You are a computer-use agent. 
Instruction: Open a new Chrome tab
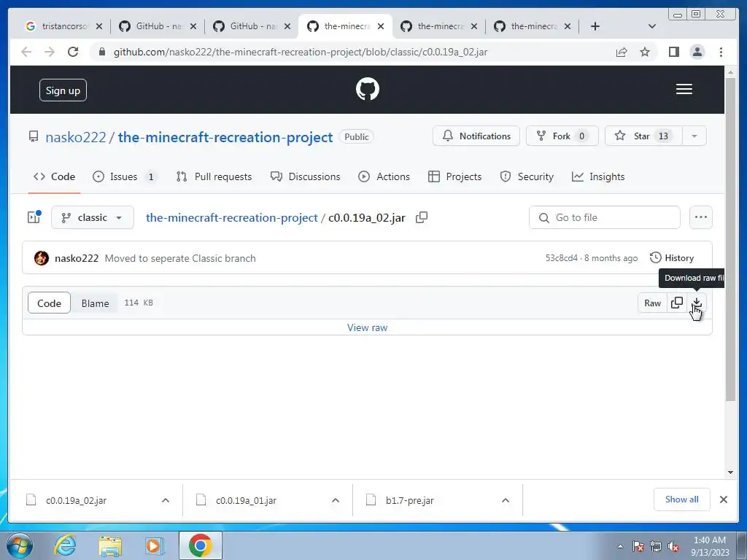(x=595, y=26)
